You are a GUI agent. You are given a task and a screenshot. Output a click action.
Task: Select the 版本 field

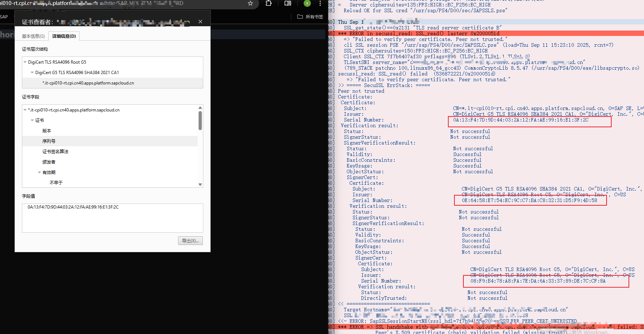[x=47, y=131]
